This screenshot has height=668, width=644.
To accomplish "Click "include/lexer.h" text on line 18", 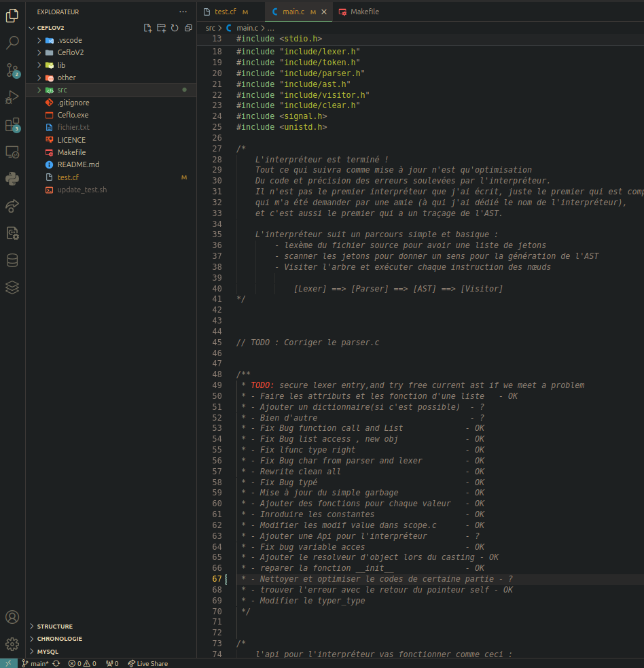I will (x=319, y=52).
